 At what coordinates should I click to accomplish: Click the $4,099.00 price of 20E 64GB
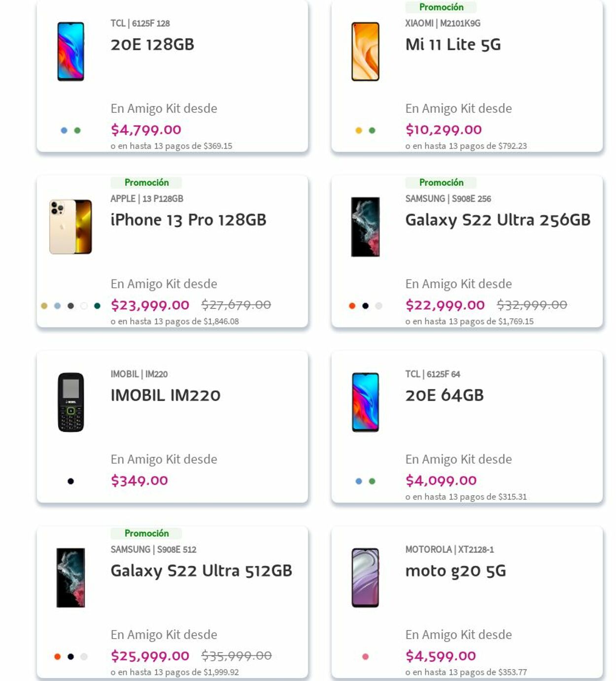tap(441, 480)
